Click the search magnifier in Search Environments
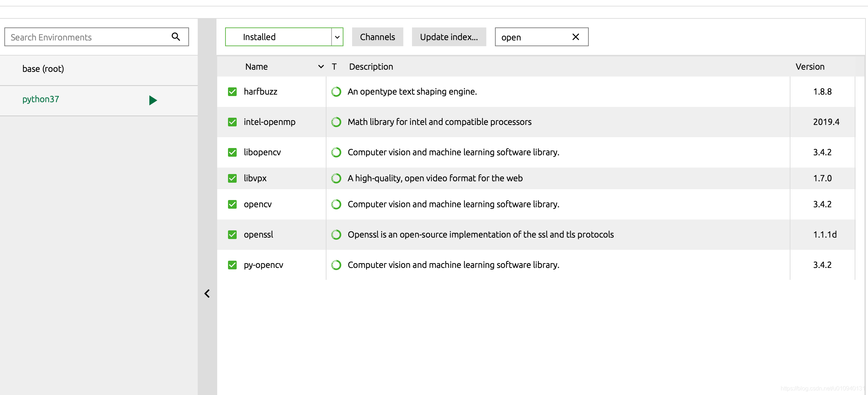 point(176,37)
